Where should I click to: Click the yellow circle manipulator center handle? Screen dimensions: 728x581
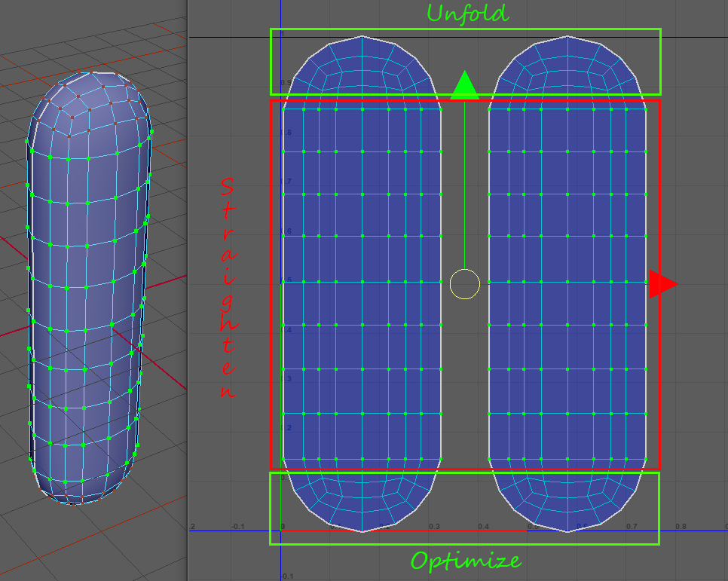(464, 284)
